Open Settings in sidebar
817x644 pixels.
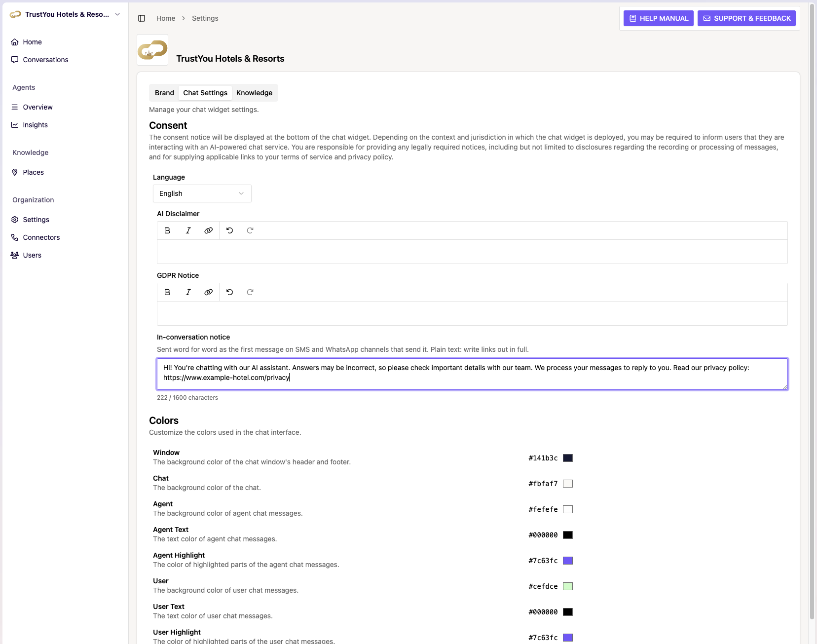(64, 220)
